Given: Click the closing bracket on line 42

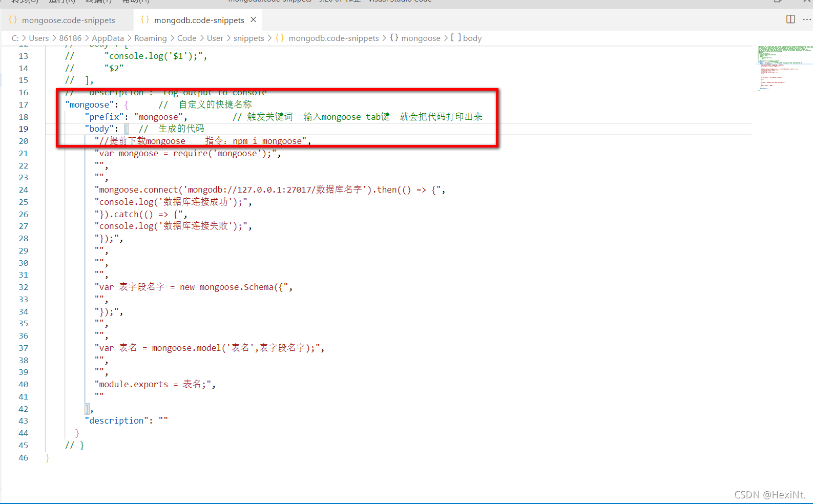Looking at the screenshot, I should click(88, 409).
